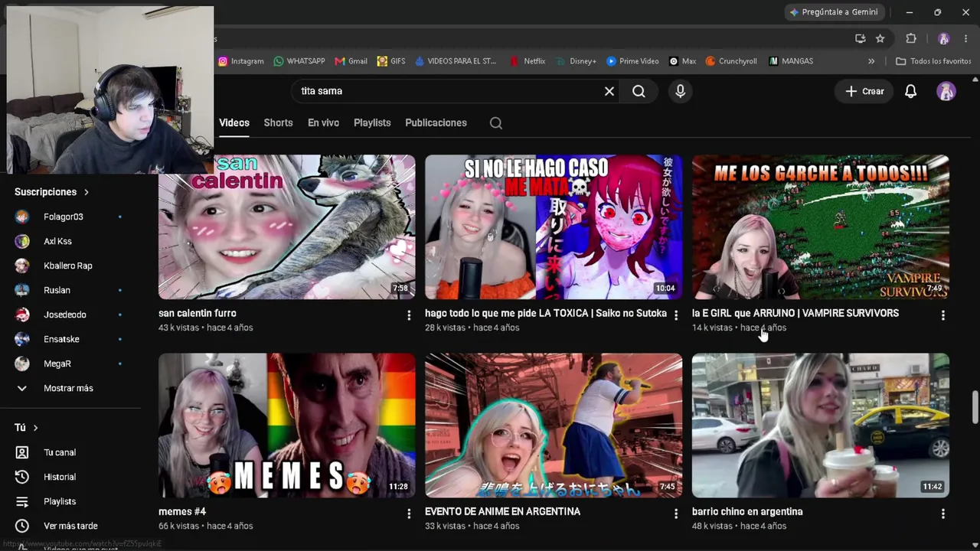Open the Prime Video bookmark
Screen dimensions: 980x551
click(632, 61)
